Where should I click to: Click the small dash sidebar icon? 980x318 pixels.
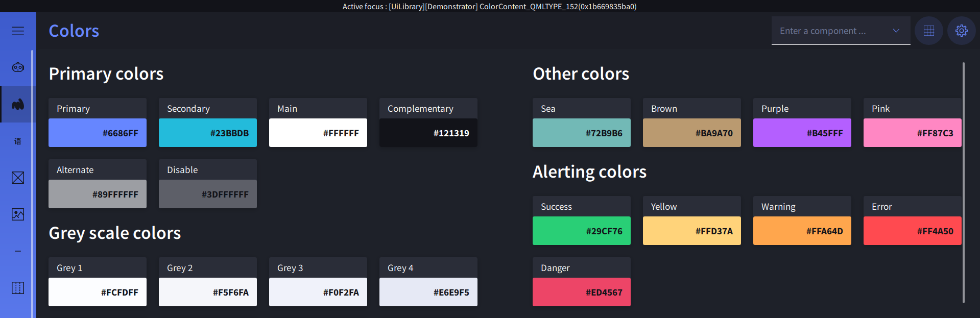coord(18,251)
